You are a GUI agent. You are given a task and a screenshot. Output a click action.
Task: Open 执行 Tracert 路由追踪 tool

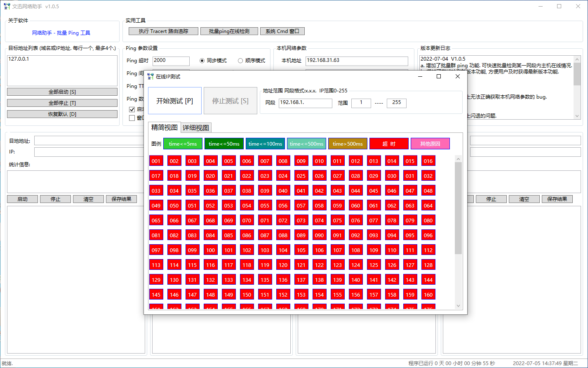coord(163,31)
